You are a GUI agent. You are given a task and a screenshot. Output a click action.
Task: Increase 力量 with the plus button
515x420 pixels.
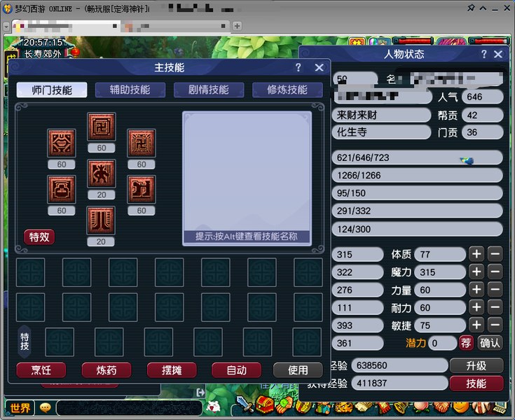click(476, 289)
